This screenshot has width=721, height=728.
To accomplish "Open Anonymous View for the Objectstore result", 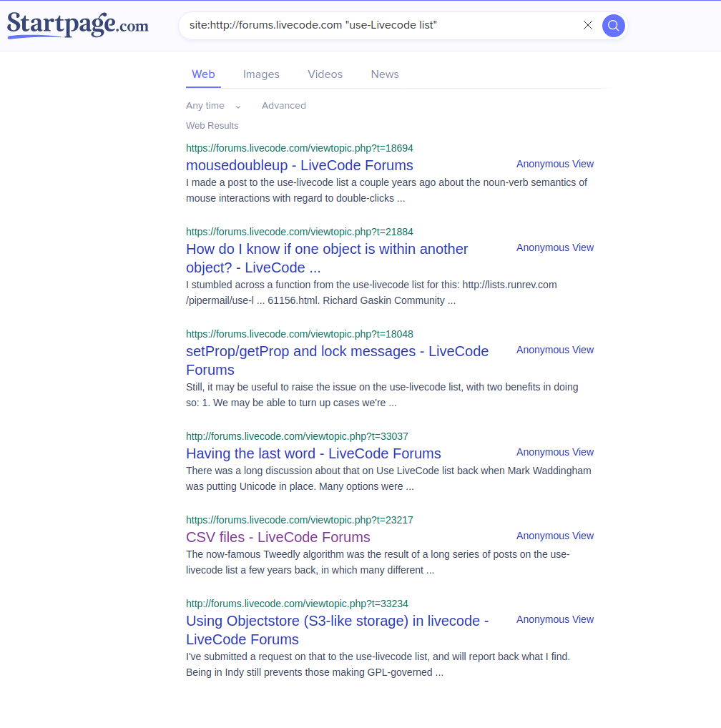I will tap(555, 619).
